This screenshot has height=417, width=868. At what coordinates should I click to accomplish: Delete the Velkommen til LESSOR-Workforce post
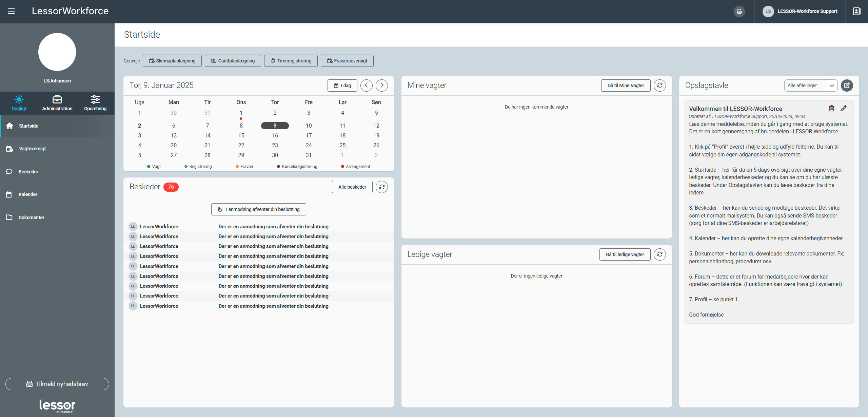click(831, 109)
